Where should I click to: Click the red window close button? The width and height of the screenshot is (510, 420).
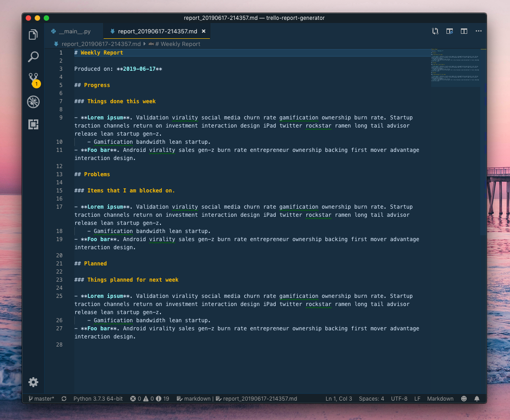click(x=28, y=18)
